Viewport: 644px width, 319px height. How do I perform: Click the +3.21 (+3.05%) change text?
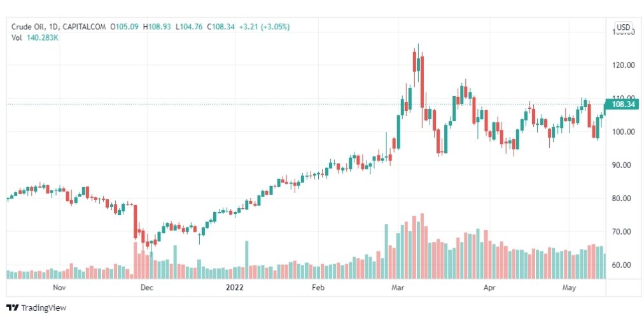point(264,27)
